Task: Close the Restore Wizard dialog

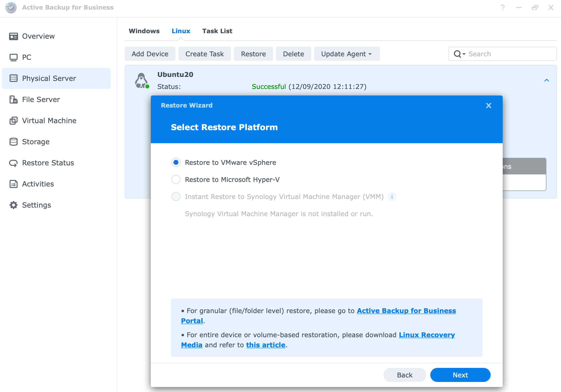Action: pos(489,106)
